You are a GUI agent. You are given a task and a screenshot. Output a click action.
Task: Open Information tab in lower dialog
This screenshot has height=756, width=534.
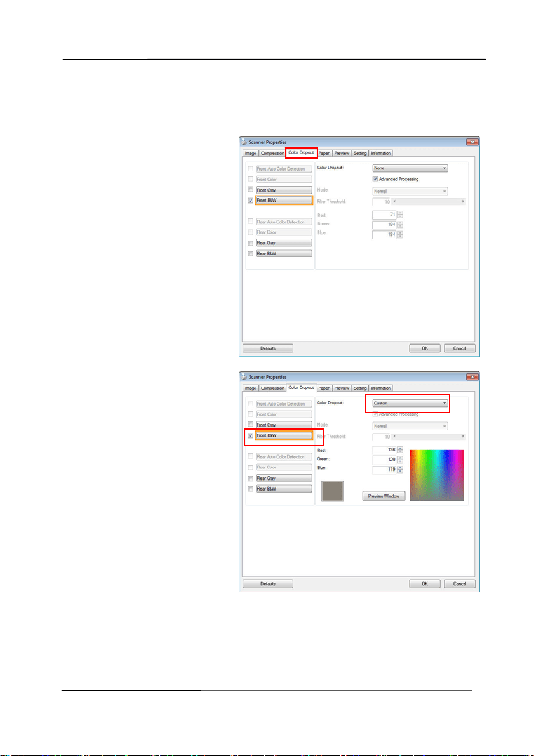click(380, 388)
